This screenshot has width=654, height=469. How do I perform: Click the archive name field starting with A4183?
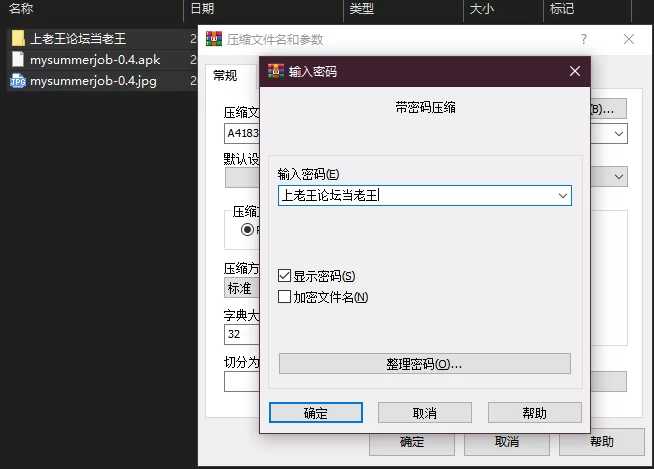pyautogui.click(x=242, y=134)
